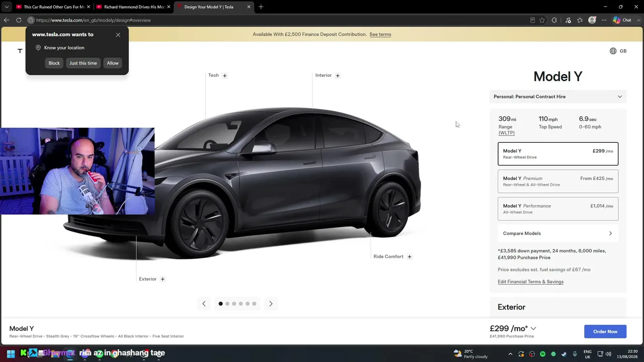Open the browser settings and more menu
Image resolution: width=644 pixels, height=362 pixels.
(x=604, y=20)
